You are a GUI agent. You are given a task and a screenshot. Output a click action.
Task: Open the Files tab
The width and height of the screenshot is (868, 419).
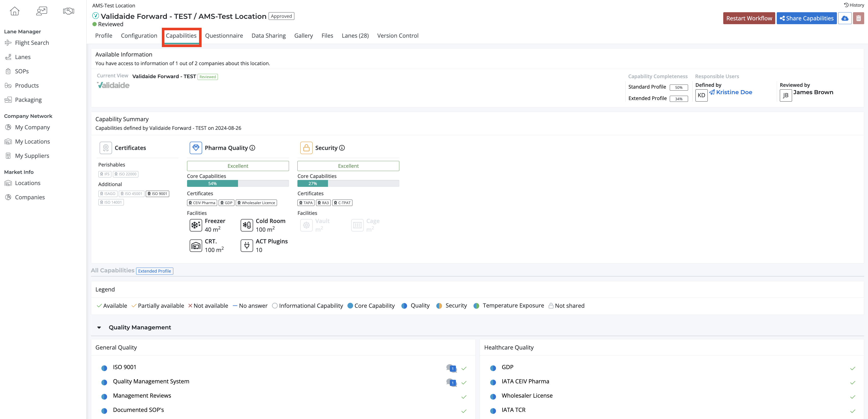(x=327, y=36)
